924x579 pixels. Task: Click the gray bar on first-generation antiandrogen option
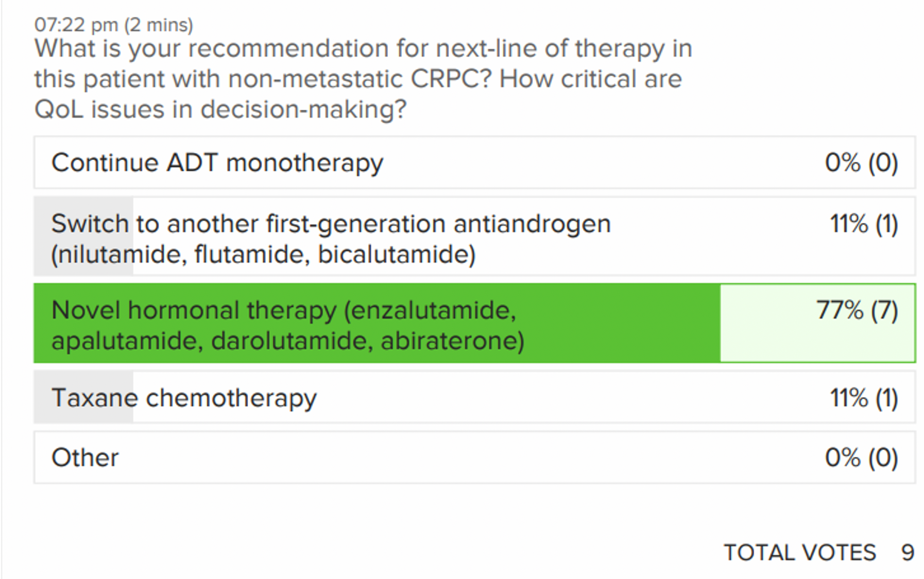click(x=83, y=236)
